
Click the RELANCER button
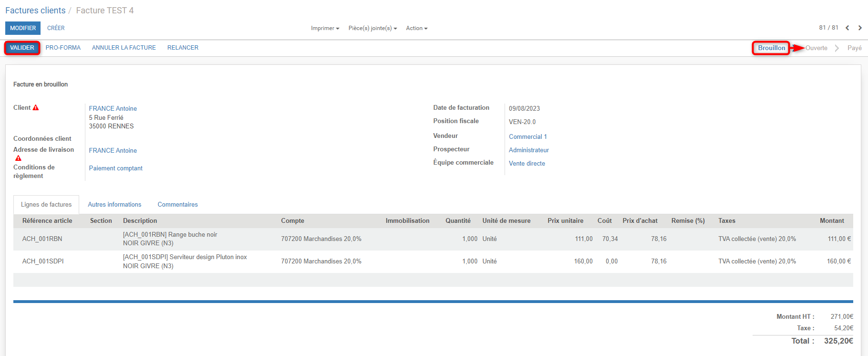pyautogui.click(x=183, y=48)
